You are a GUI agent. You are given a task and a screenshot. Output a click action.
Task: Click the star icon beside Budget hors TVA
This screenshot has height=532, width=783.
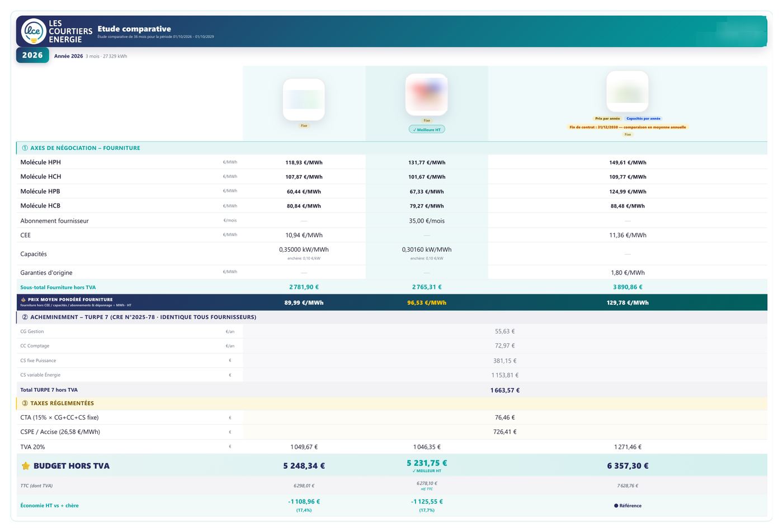(x=26, y=466)
